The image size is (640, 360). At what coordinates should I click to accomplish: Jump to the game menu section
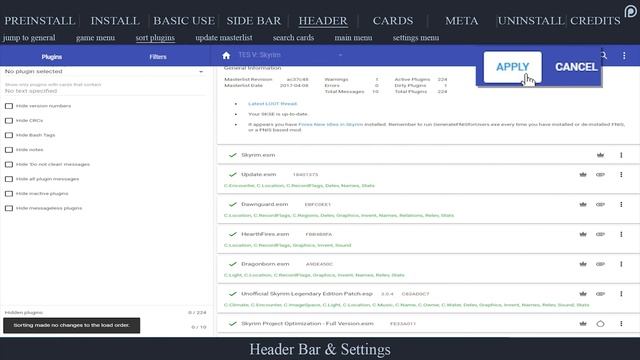tap(95, 38)
